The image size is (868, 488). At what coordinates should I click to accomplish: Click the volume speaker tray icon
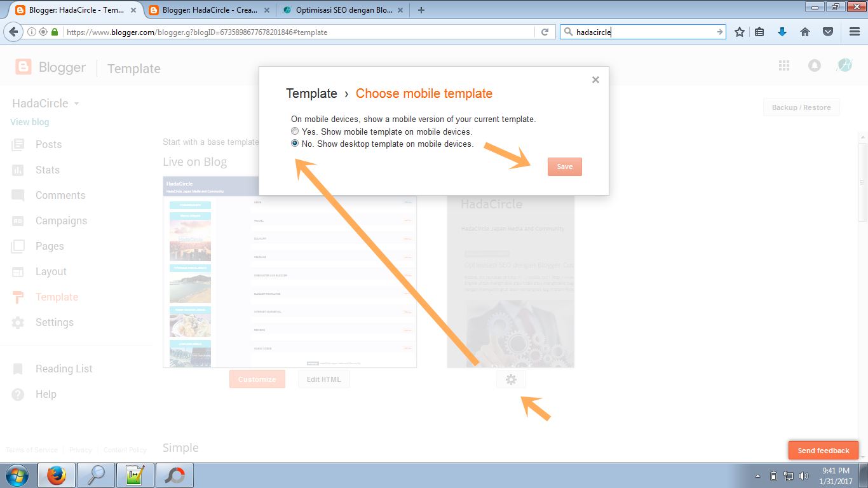pyautogui.click(x=803, y=476)
